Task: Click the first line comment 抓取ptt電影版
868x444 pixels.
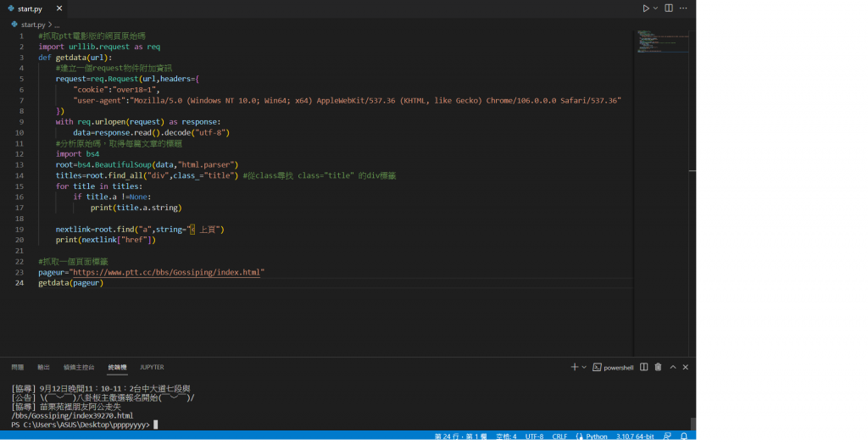Action: click(x=92, y=36)
